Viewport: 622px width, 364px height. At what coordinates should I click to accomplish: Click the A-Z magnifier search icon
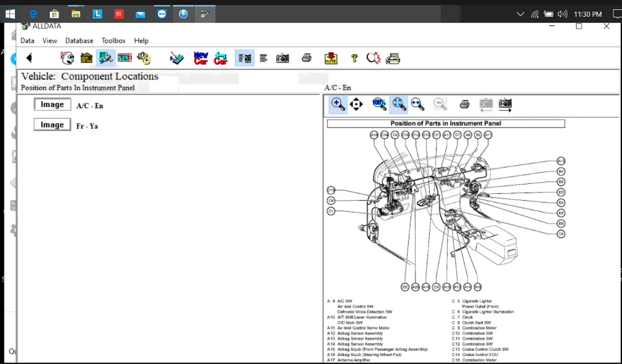pos(373,58)
